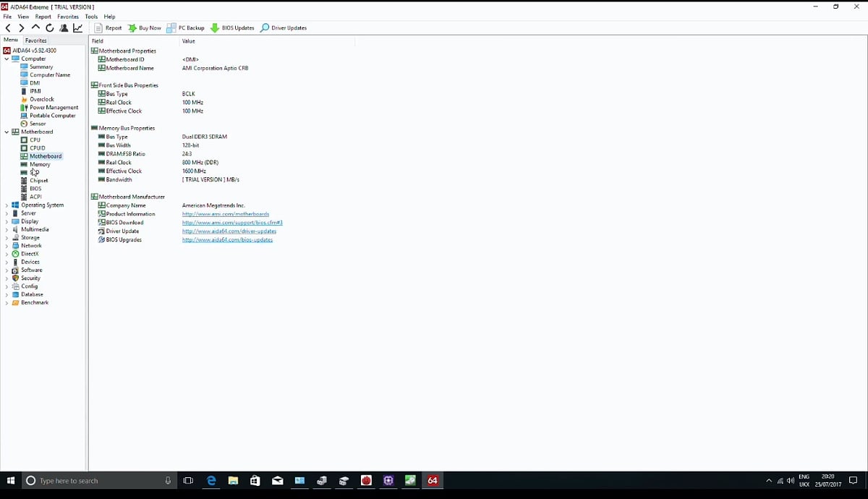The width and height of the screenshot is (868, 499).
Task: Open File Explorer from the taskbar
Action: tap(233, 480)
